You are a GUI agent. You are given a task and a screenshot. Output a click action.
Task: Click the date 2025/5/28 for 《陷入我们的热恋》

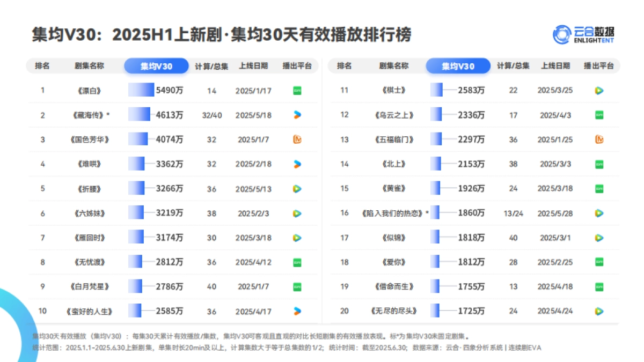(555, 213)
